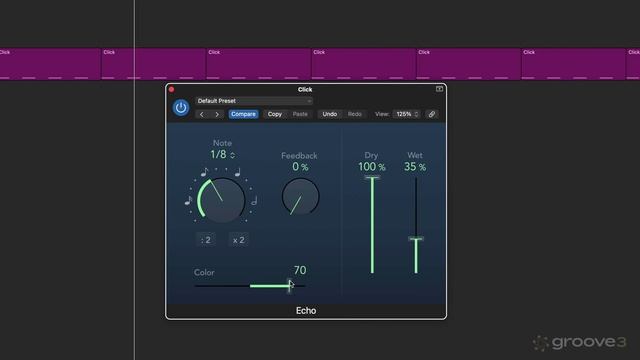Select the Color value 70
640x360 pixels.
[x=300, y=270]
